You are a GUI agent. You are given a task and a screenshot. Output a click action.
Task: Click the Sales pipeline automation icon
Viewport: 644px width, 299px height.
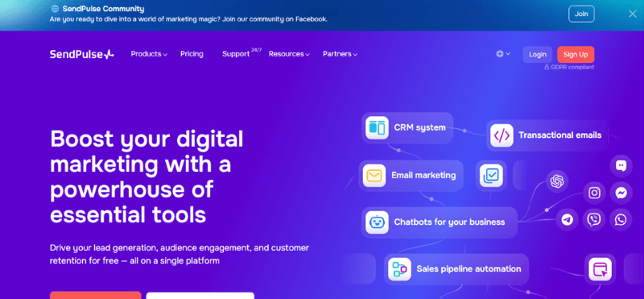pyautogui.click(x=399, y=269)
